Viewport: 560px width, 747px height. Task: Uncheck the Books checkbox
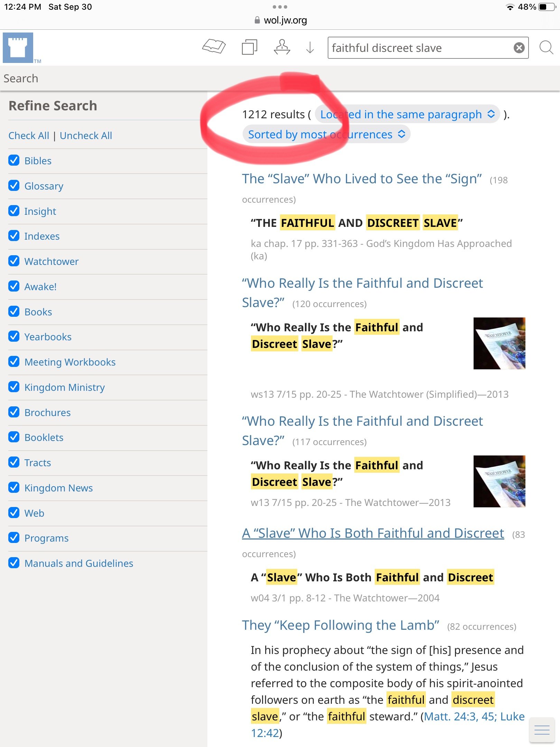[14, 311]
